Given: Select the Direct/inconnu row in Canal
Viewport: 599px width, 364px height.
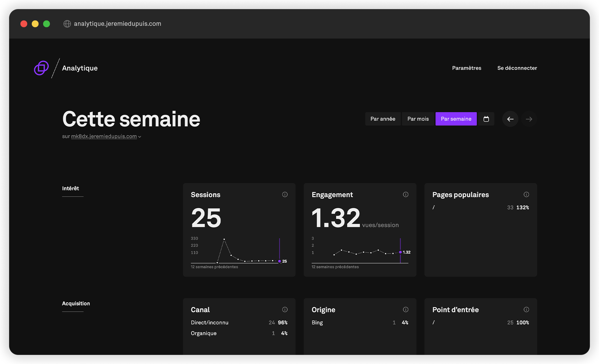Looking at the screenshot, I should [239, 323].
